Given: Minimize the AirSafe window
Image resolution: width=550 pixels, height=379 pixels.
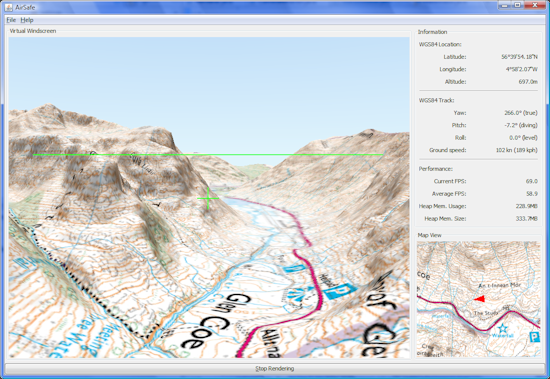Looking at the screenshot, I should [505, 5].
